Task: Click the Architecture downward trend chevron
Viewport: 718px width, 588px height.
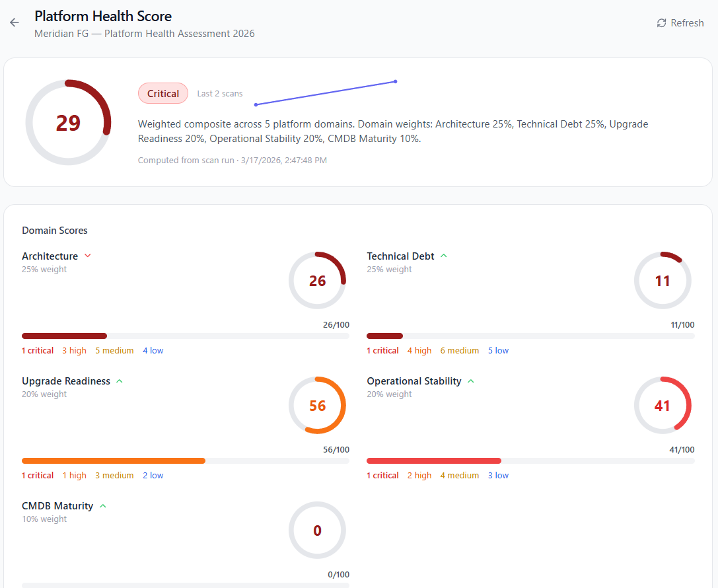Action: pos(88,256)
